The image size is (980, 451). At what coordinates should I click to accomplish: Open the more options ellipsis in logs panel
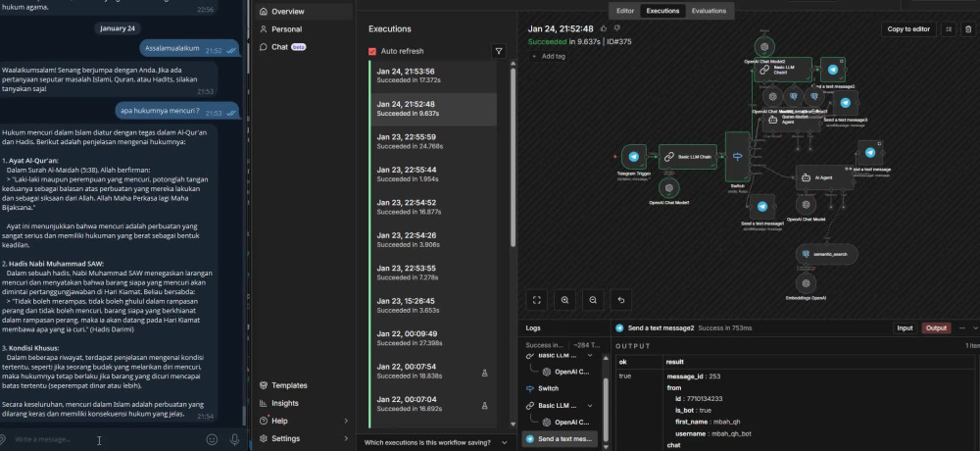coord(960,327)
